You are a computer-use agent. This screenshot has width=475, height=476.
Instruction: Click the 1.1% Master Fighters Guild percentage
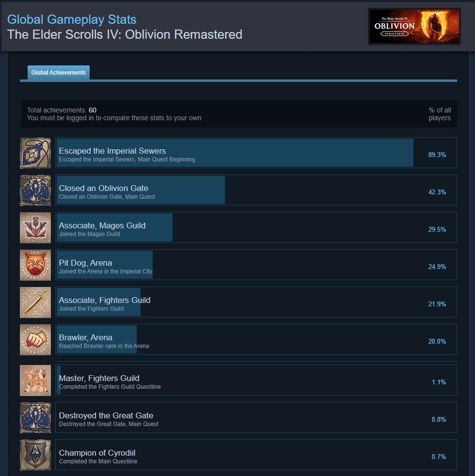pos(439,382)
